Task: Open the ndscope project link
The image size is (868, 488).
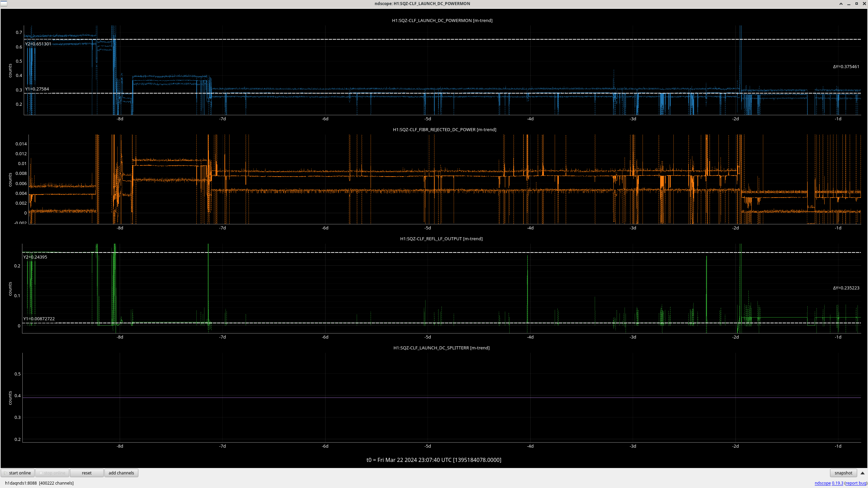Action: point(822,483)
